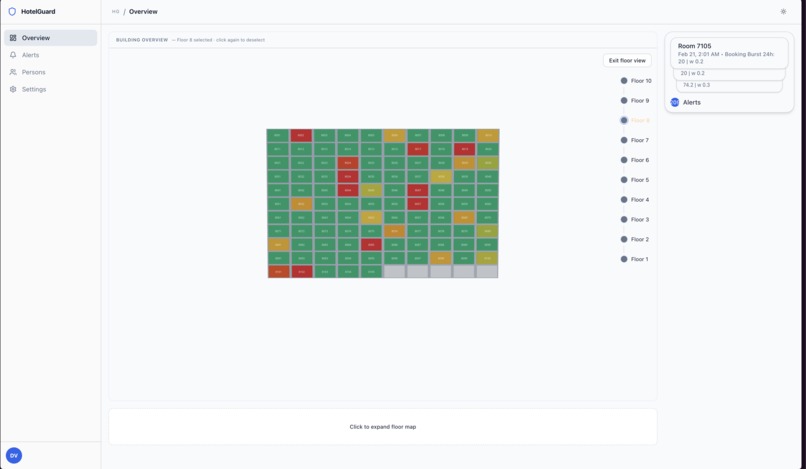Select red room 8057
The image size is (806, 469).
[418, 204]
